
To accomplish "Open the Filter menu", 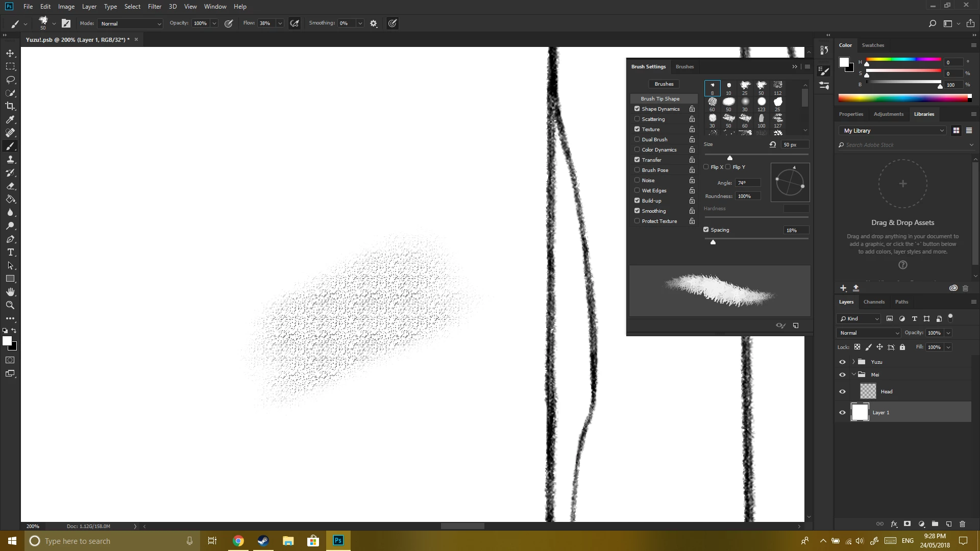I will click(154, 7).
